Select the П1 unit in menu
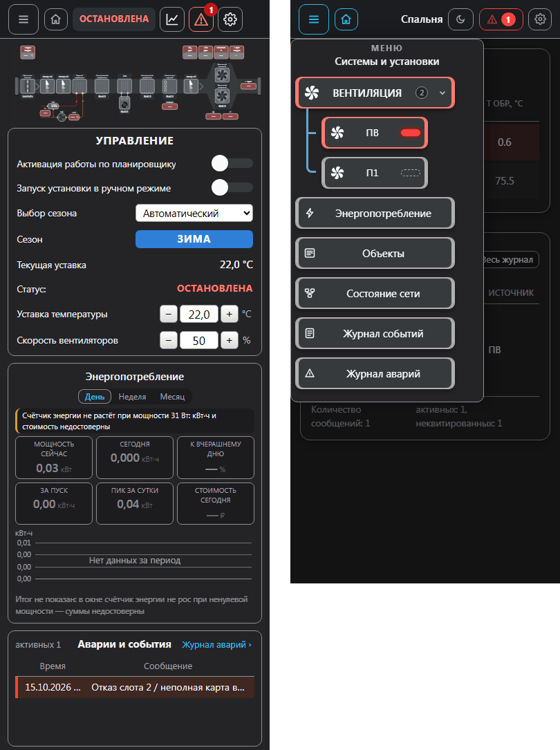Screen dimensions: 560x750 [375, 173]
